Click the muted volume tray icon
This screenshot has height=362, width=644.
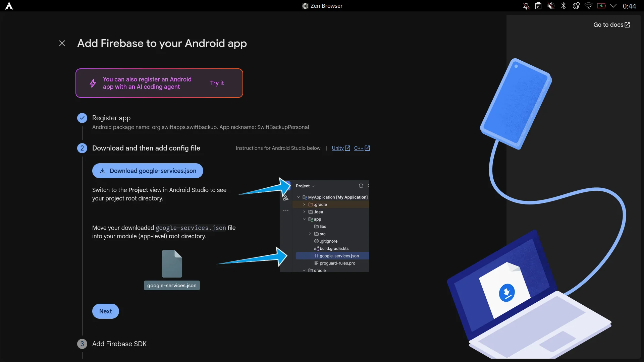click(x=551, y=6)
